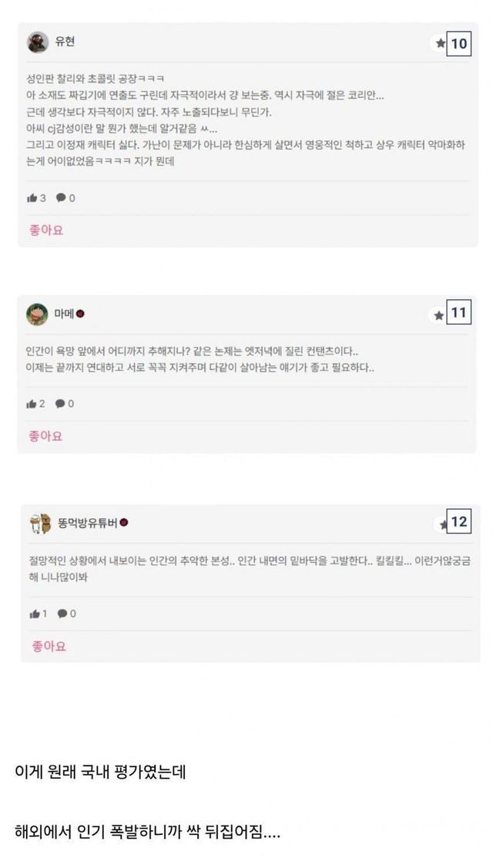Screen dimensions: 493x868
Task: Open 유현's profile avatar
Action: pyautogui.click(x=38, y=42)
